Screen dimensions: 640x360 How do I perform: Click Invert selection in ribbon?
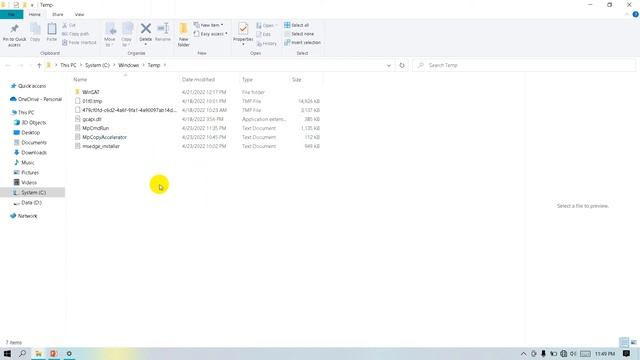[302, 42]
